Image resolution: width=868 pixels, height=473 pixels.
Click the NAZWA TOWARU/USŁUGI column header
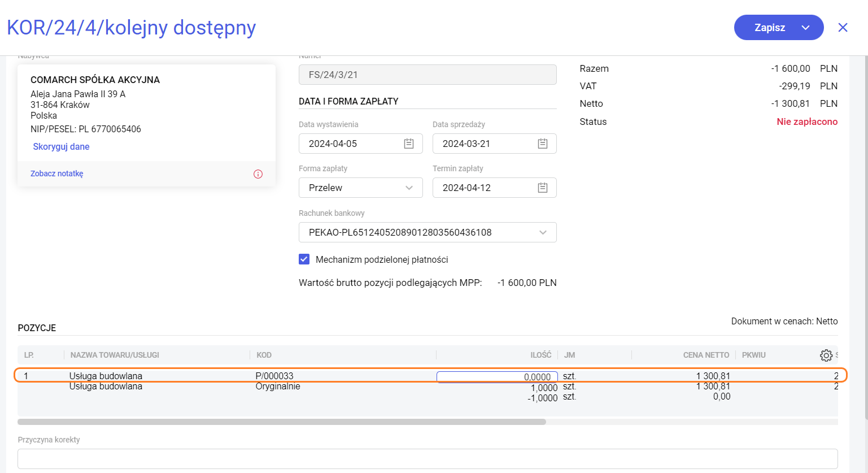click(x=115, y=355)
